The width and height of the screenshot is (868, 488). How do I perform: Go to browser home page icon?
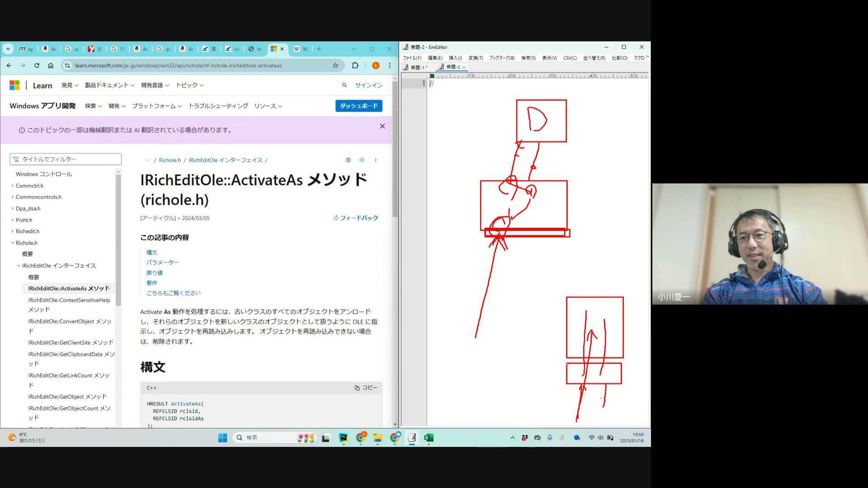pos(51,66)
